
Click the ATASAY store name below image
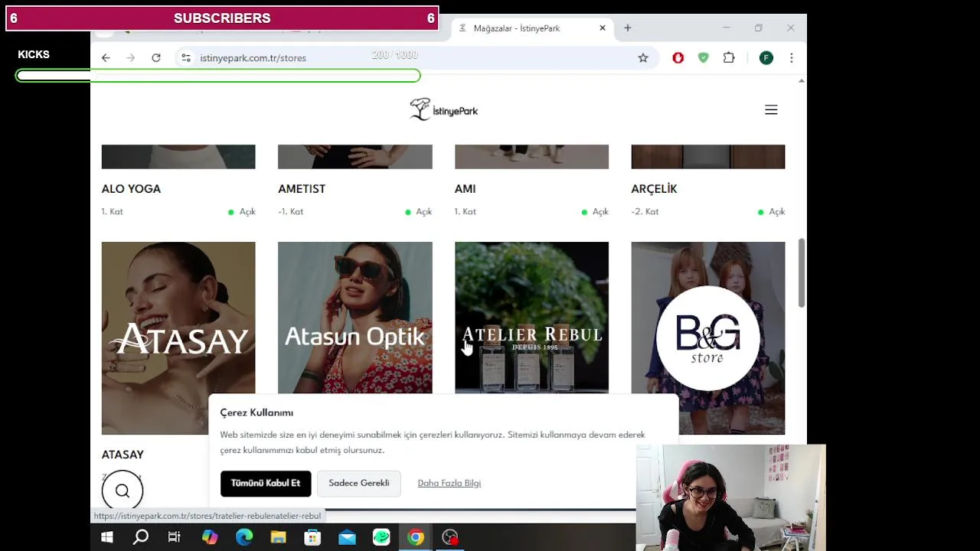[122, 455]
